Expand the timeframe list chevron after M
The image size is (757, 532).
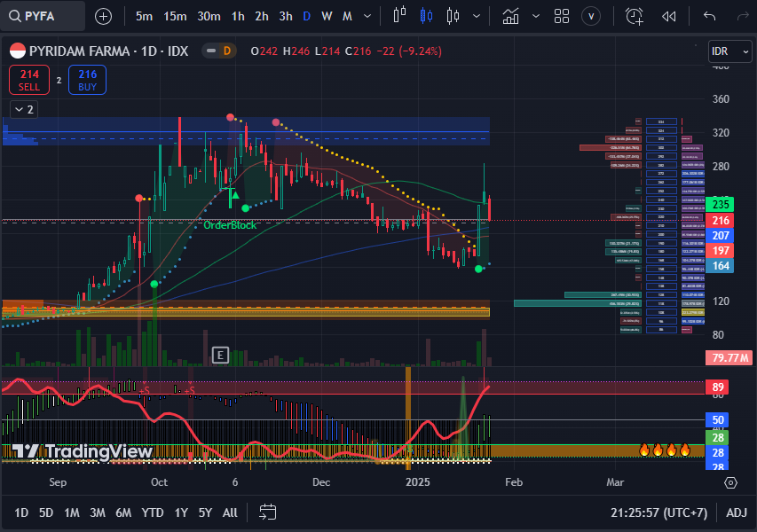point(367,16)
